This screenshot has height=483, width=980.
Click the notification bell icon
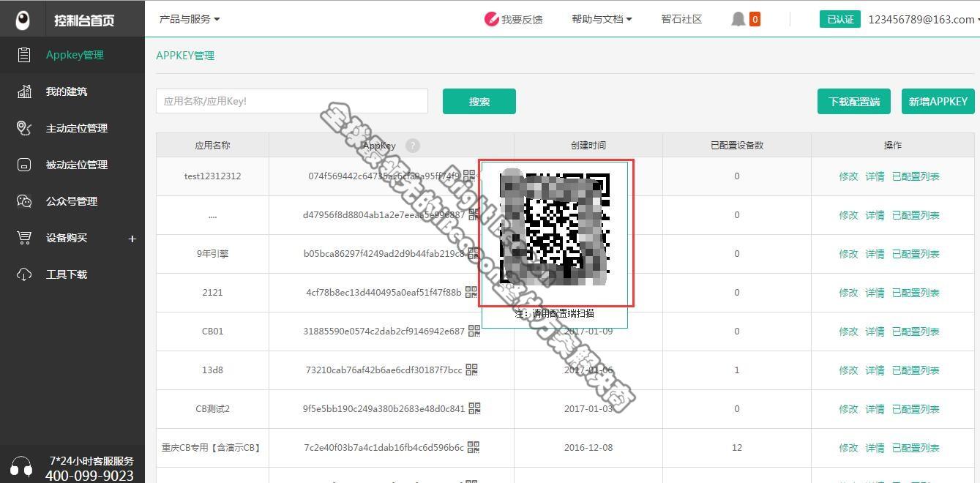click(x=738, y=19)
